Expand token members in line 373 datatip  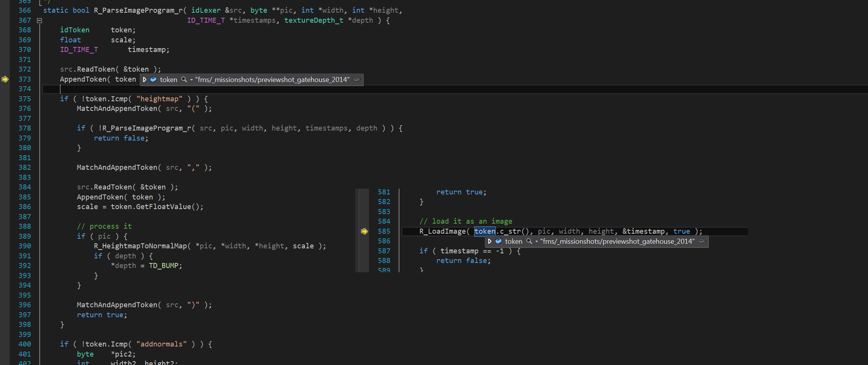[x=145, y=80]
